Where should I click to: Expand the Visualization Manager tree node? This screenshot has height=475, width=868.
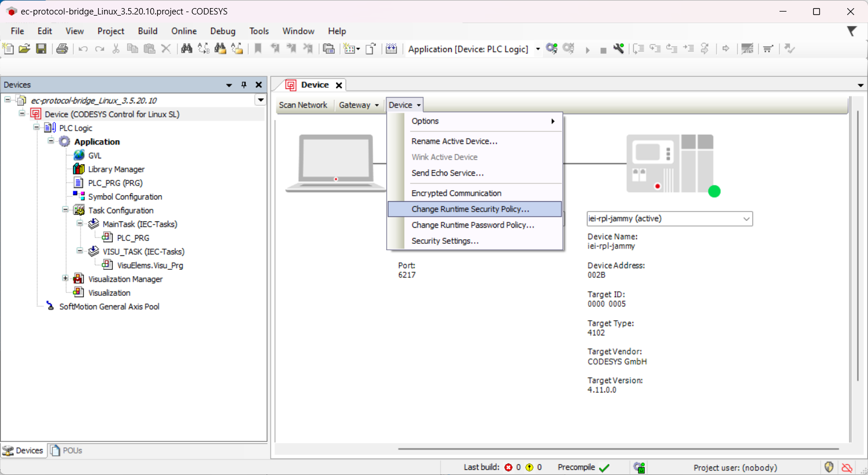pos(65,279)
